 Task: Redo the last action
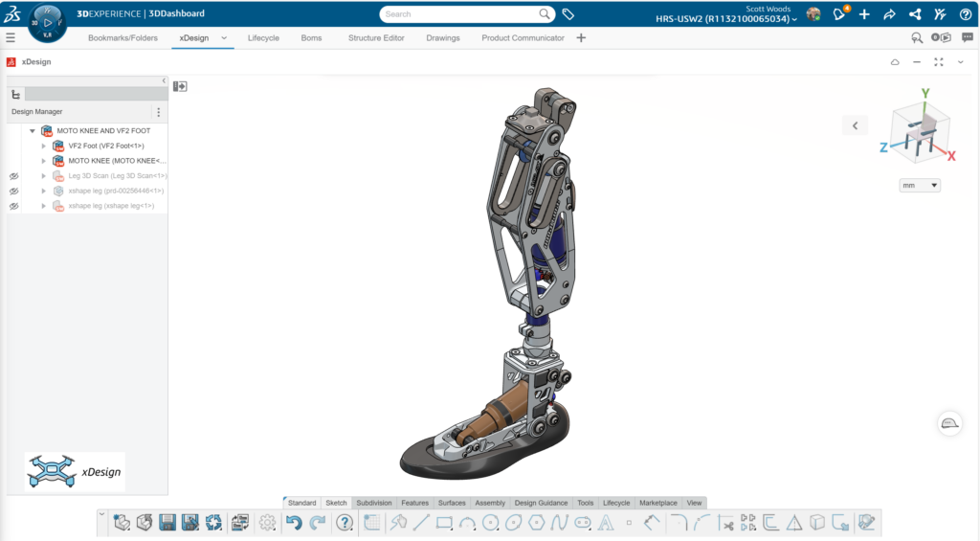[318, 522]
